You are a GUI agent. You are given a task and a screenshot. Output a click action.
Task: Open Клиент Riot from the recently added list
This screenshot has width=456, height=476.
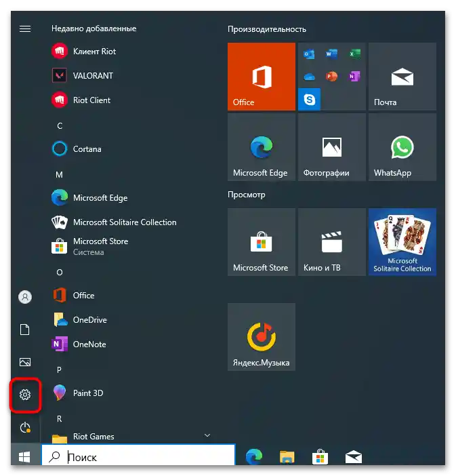84,52
